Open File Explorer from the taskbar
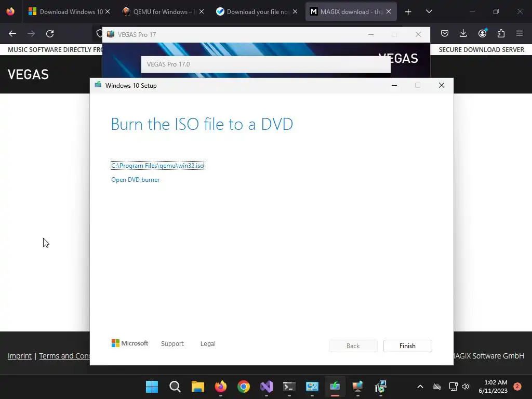Image resolution: width=532 pixels, height=399 pixels. 198,387
